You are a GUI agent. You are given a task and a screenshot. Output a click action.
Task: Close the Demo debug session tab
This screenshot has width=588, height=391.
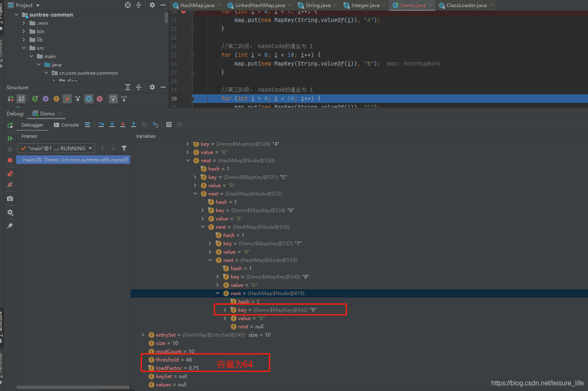pyautogui.click(x=59, y=114)
